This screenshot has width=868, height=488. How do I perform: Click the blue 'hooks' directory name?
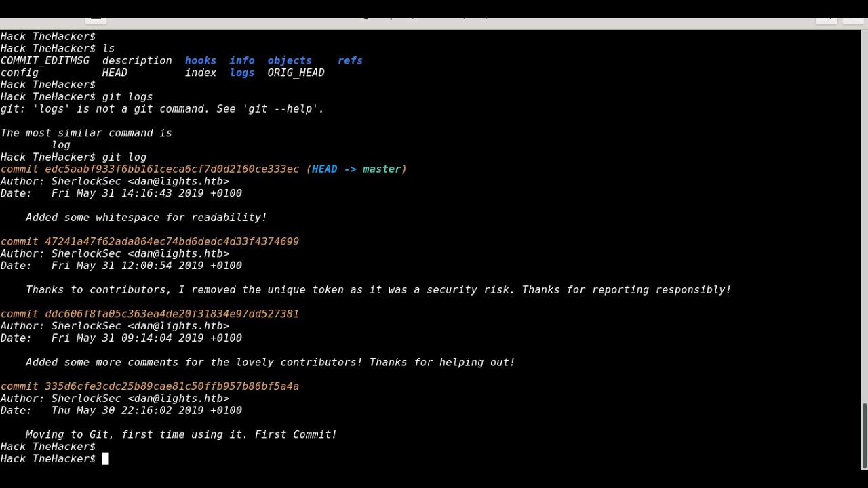(x=201, y=60)
